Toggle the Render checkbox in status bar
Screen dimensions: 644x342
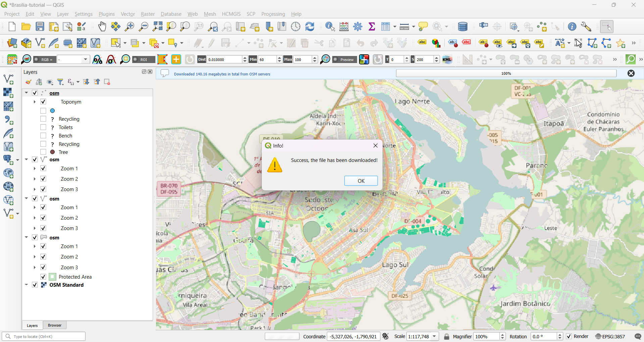[x=569, y=336]
